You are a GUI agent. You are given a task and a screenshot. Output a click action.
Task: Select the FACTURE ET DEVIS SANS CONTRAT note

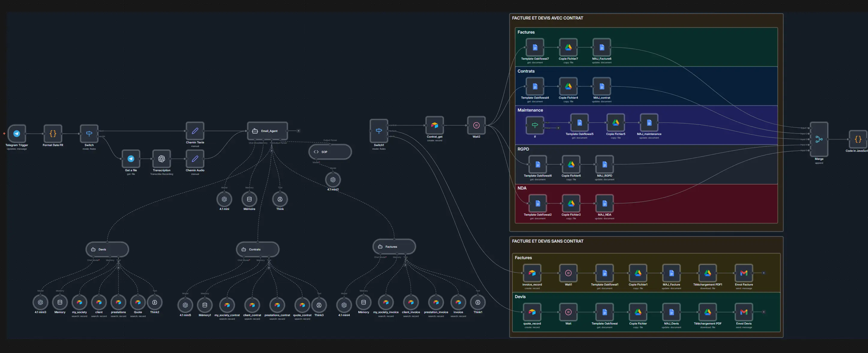tap(548, 241)
